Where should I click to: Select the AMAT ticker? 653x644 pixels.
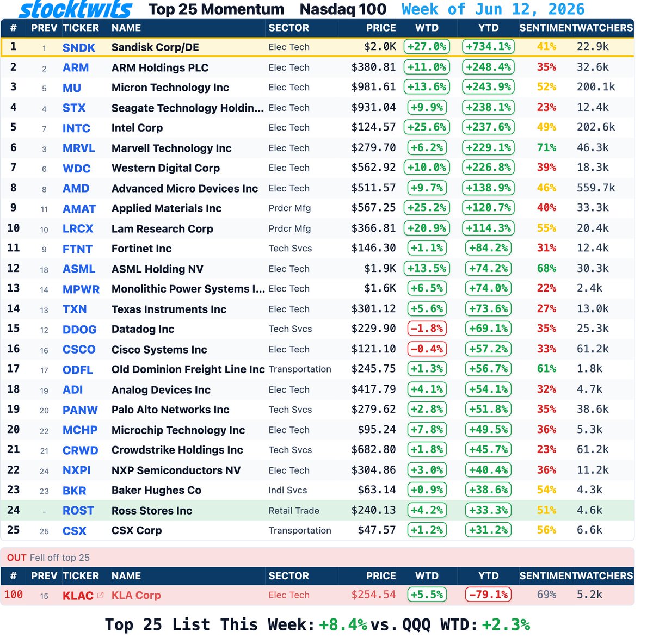click(79, 209)
